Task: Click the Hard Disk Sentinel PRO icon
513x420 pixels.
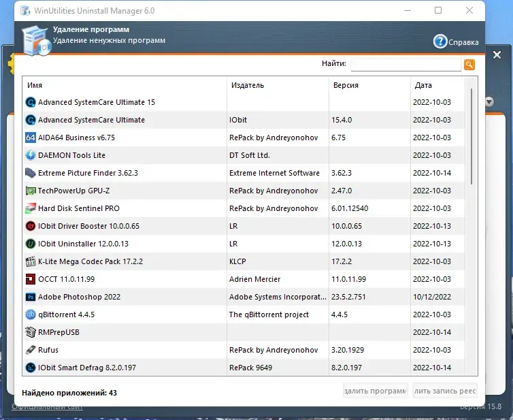Action: coord(31,208)
